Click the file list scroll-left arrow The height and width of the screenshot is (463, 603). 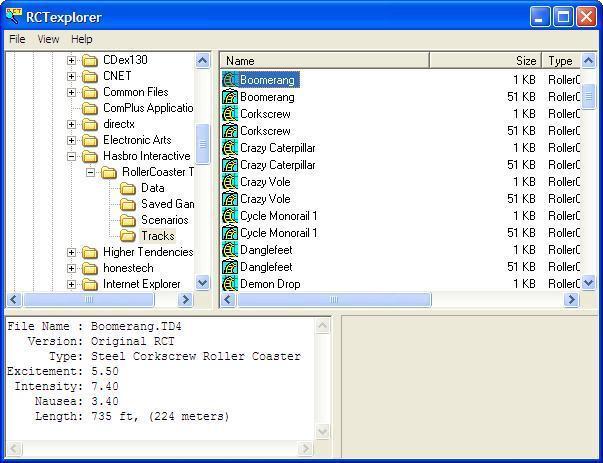[x=228, y=299]
